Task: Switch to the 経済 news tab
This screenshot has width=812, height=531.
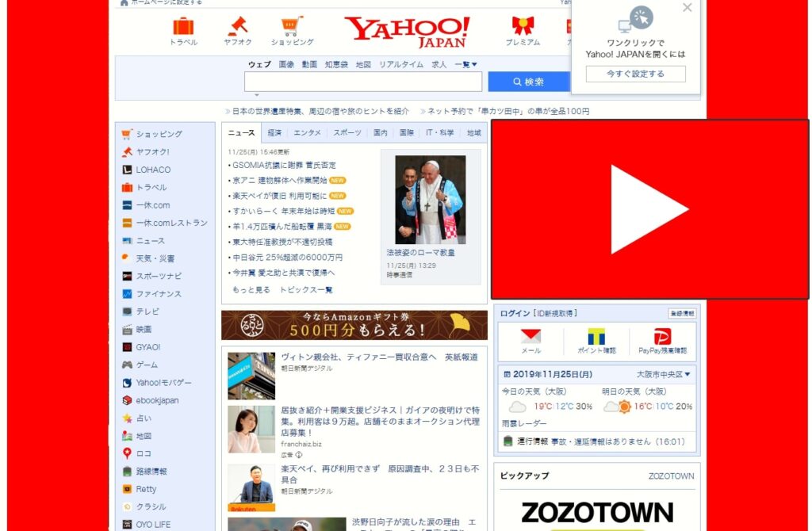Action: [x=274, y=133]
